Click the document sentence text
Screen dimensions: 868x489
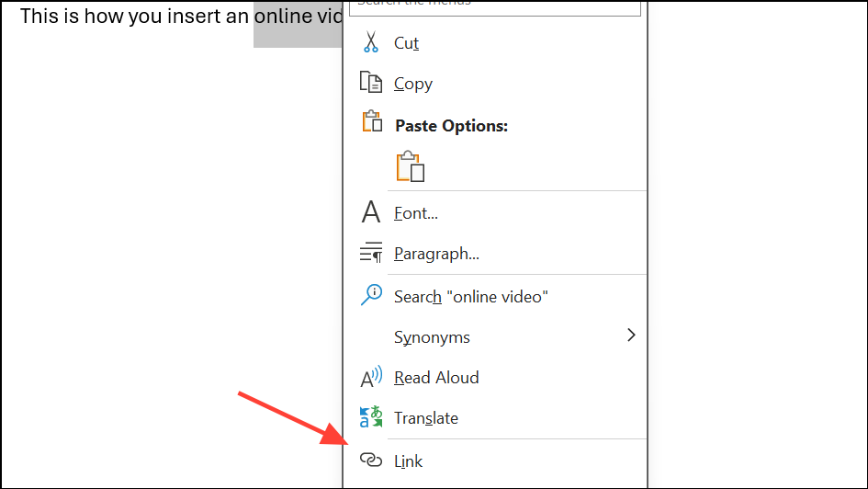pyautogui.click(x=138, y=17)
